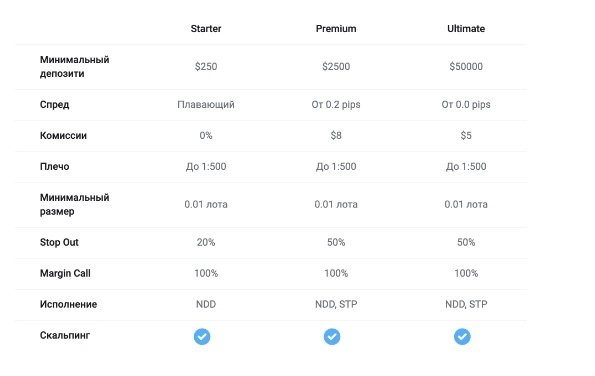Viewport: 595px width, 376px height.
Task: Click the Плечо row label
Action: [55, 167]
